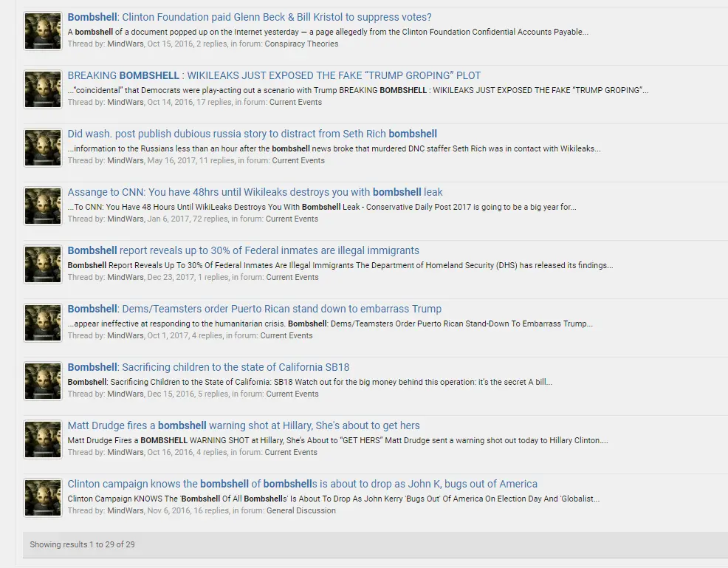
Task: Click MindWars author link in Jan 6, 2017 row
Action: [x=126, y=219]
